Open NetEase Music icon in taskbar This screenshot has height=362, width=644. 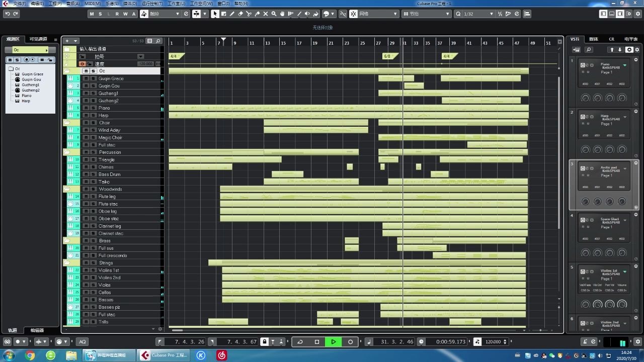(221, 355)
